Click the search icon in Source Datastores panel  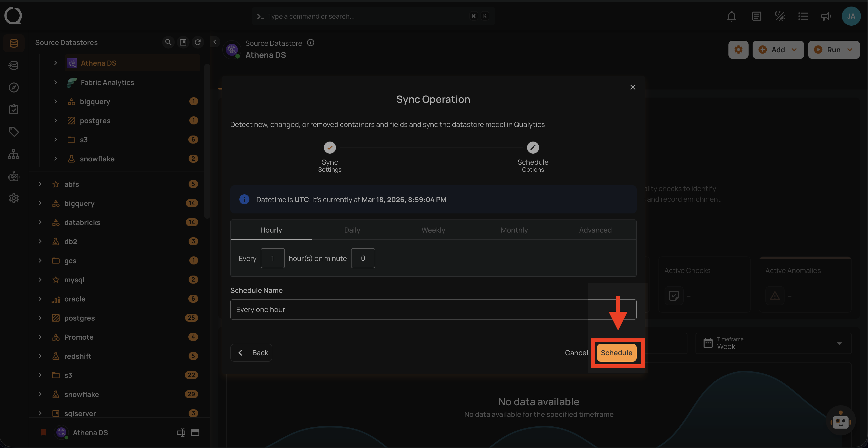tap(168, 42)
